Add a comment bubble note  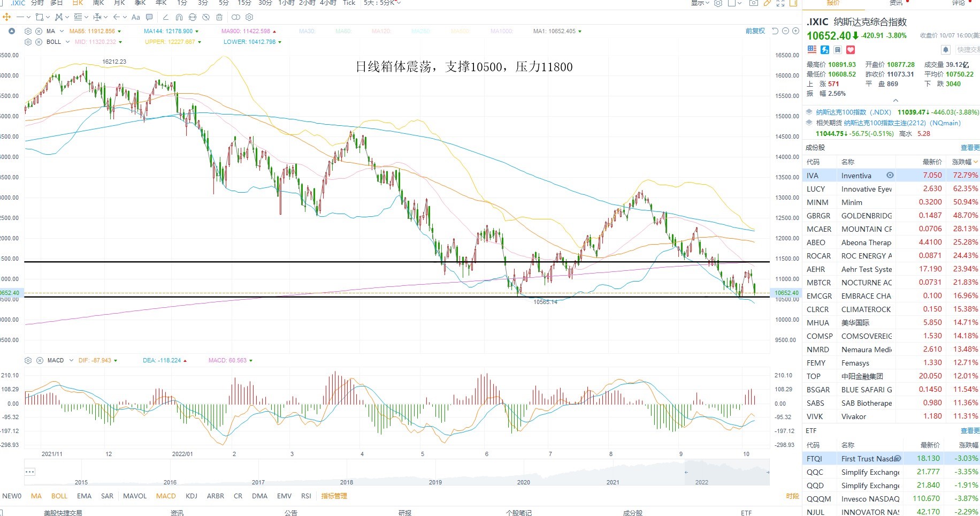(x=149, y=17)
